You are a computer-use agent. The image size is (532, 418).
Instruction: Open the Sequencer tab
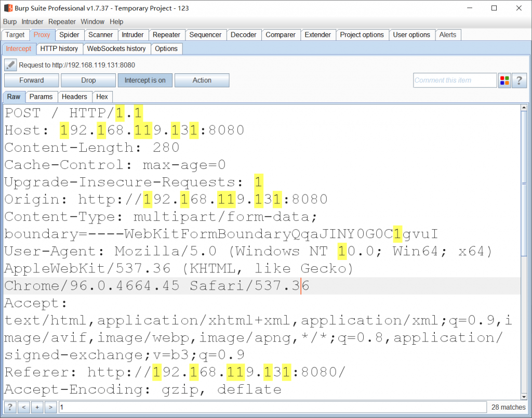pos(205,35)
